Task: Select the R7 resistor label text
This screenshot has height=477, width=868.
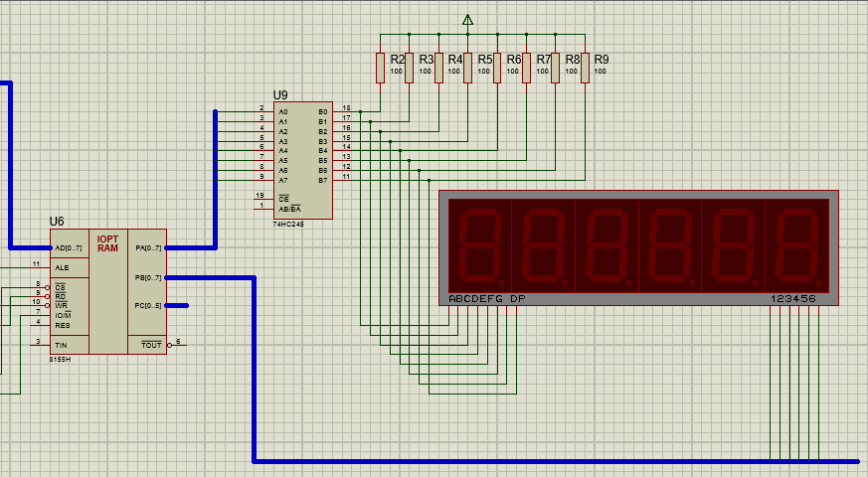Action: click(x=543, y=60)
